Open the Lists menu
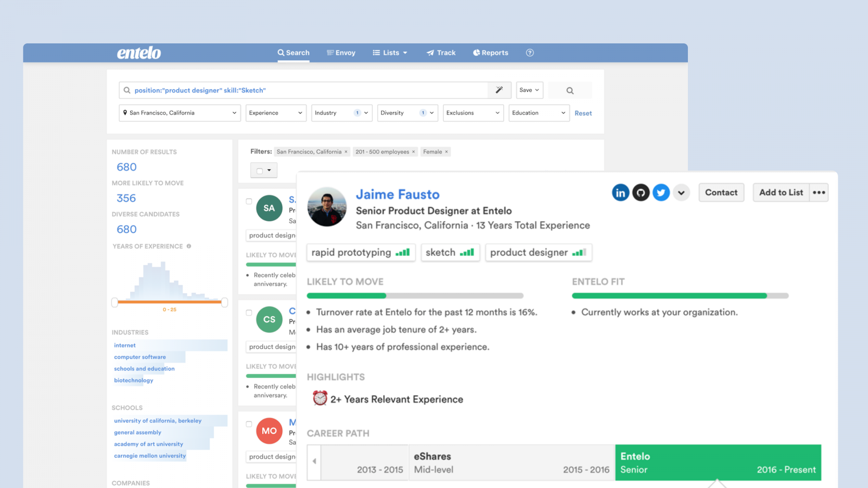This screenshot has width=868, height=488. [390, 52]
